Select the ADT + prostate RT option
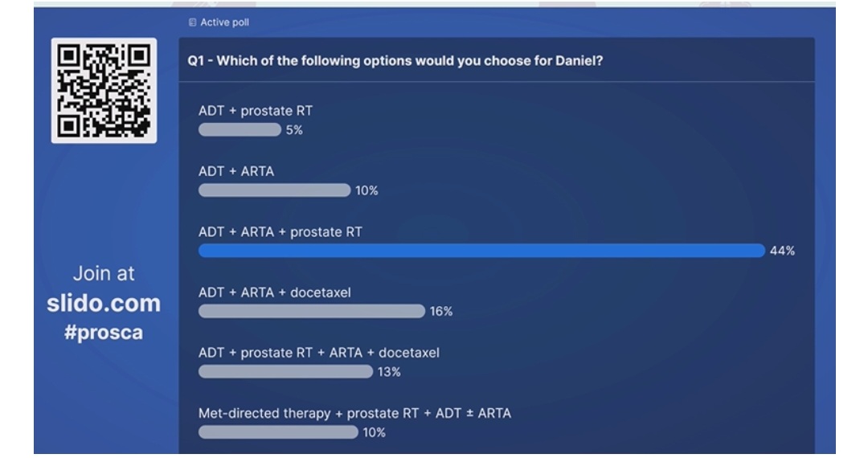Viewport: 868px width, 458px height. [x=256, y=111]
